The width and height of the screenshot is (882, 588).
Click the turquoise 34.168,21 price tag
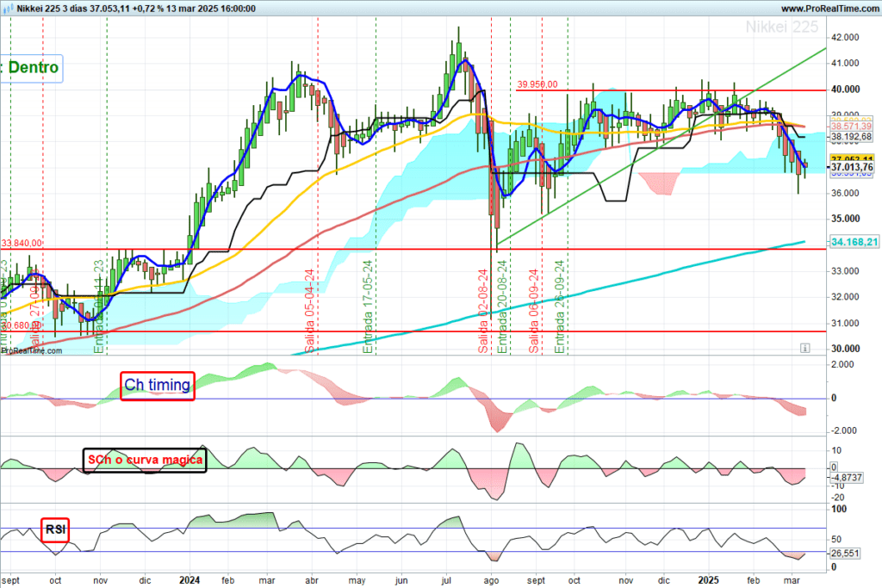[x=854, y=242]
